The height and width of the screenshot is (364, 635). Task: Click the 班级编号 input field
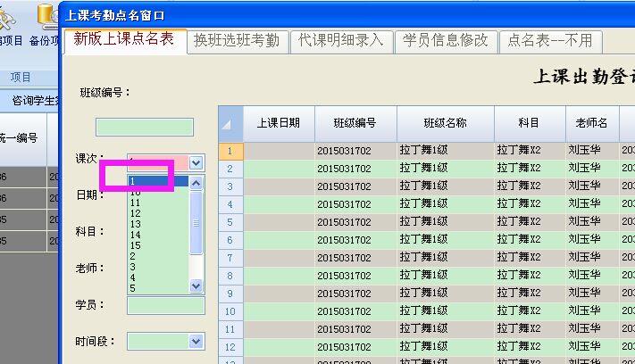point(145,128)
